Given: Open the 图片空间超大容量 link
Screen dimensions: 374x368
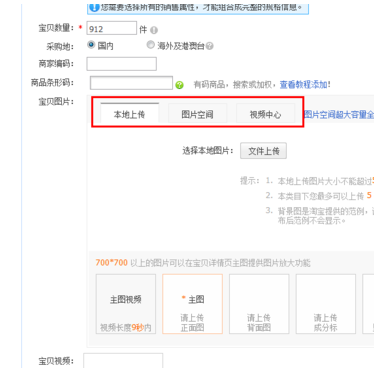Looking at the screenshot, I should click(339, 115).
